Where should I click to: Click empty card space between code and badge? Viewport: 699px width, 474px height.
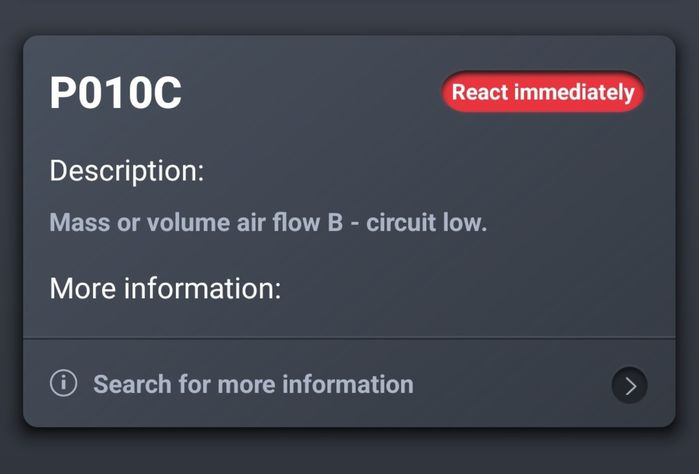point(311,92)
